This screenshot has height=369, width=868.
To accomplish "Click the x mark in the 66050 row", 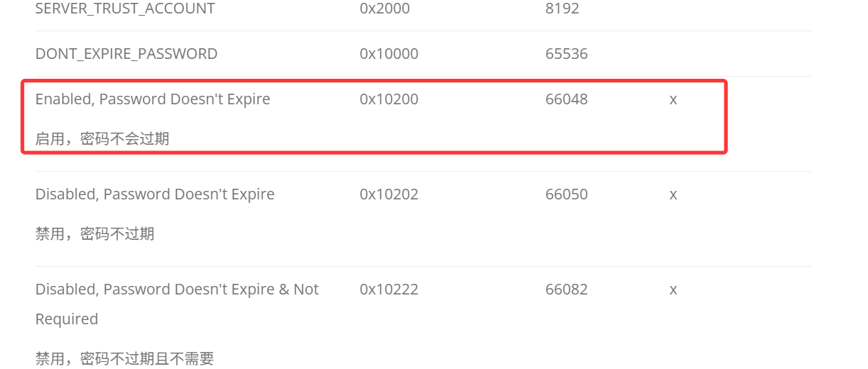I will [x=673, y=195].
